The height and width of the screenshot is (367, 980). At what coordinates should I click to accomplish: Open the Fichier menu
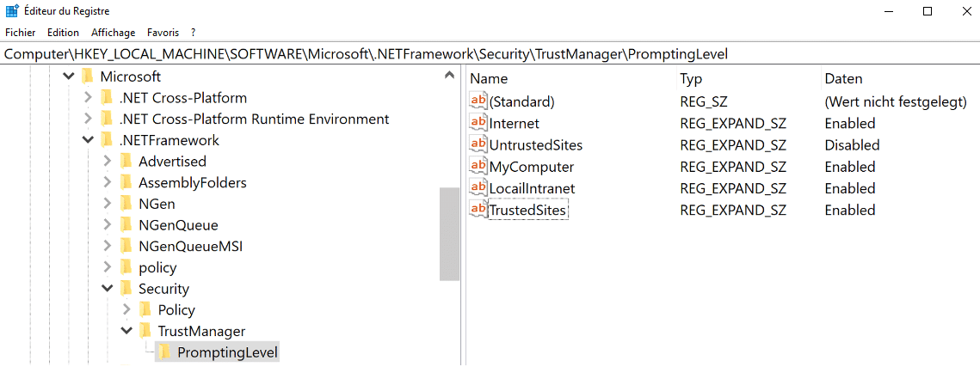(x=21, y=33)
